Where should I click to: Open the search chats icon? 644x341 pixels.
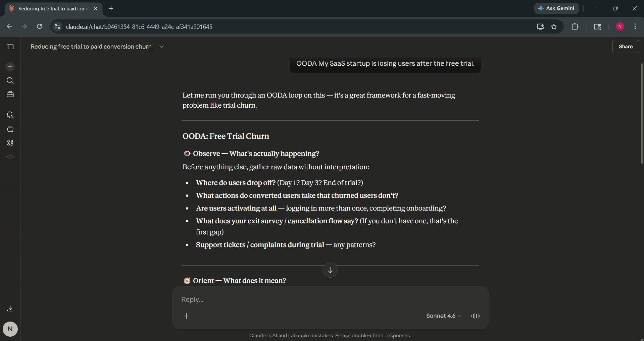[x=10, y=81]
